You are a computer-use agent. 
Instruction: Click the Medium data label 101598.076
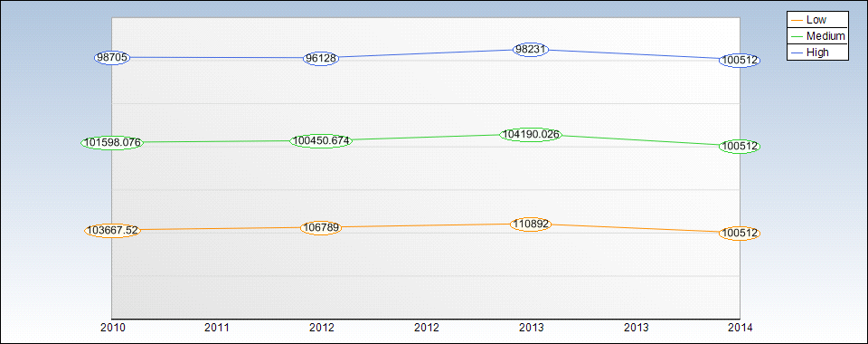(x=112, y=142)
